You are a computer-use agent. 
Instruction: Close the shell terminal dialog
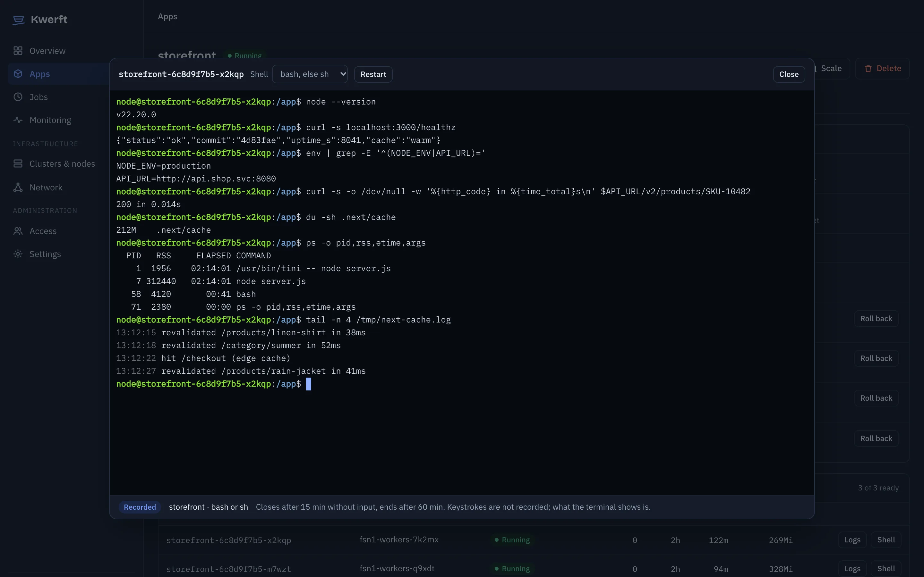point(789,74)
